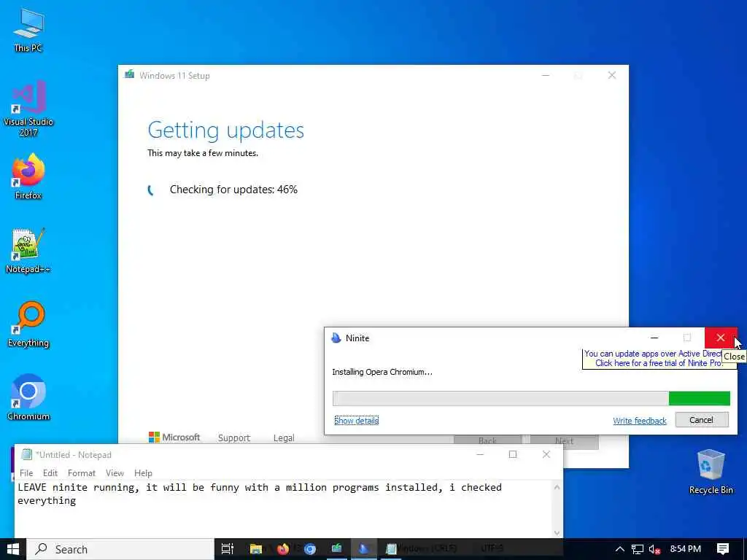Viewport: 747px width, 560px height.
Task: Switch to Chromium in the taskbar
Action: (310, 549)
